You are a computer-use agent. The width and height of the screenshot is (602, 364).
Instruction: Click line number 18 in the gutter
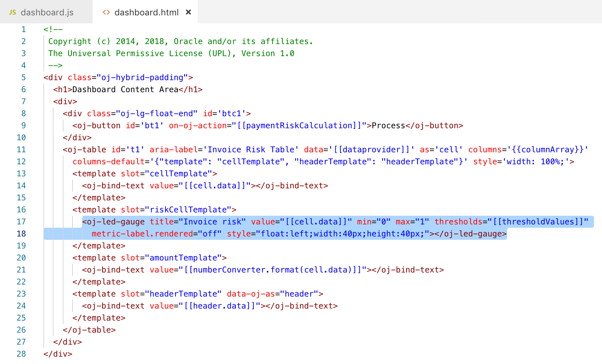[x=21, y=234]
